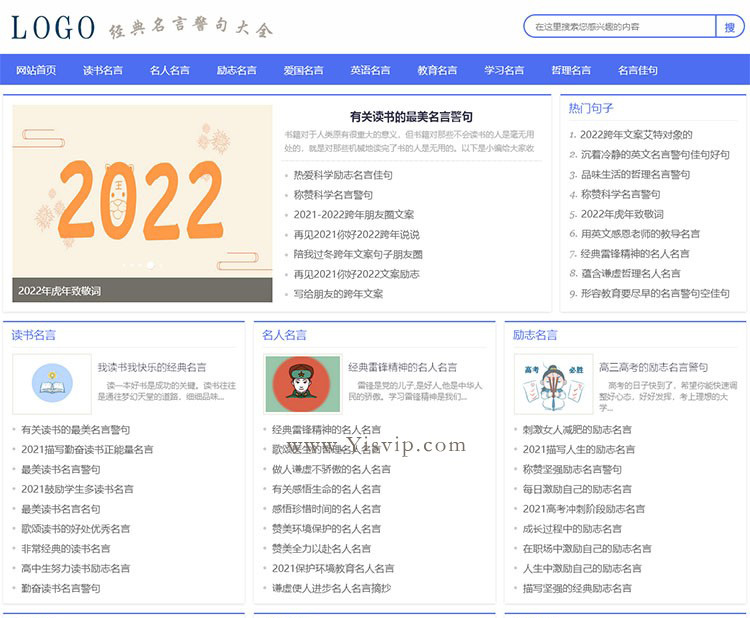Open 名言佳句 navigation item

tap(638, 70)
